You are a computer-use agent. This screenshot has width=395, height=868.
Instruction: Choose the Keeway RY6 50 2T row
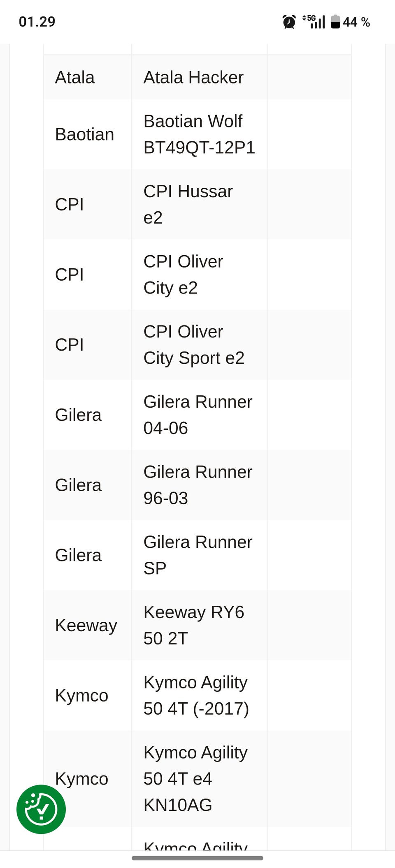coord(194,625)
